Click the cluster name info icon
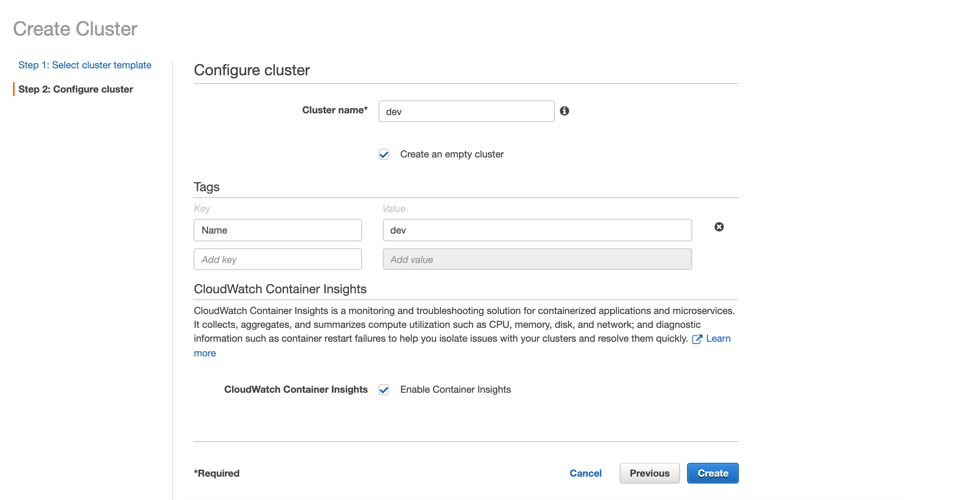980x500 pixels. 564,111
